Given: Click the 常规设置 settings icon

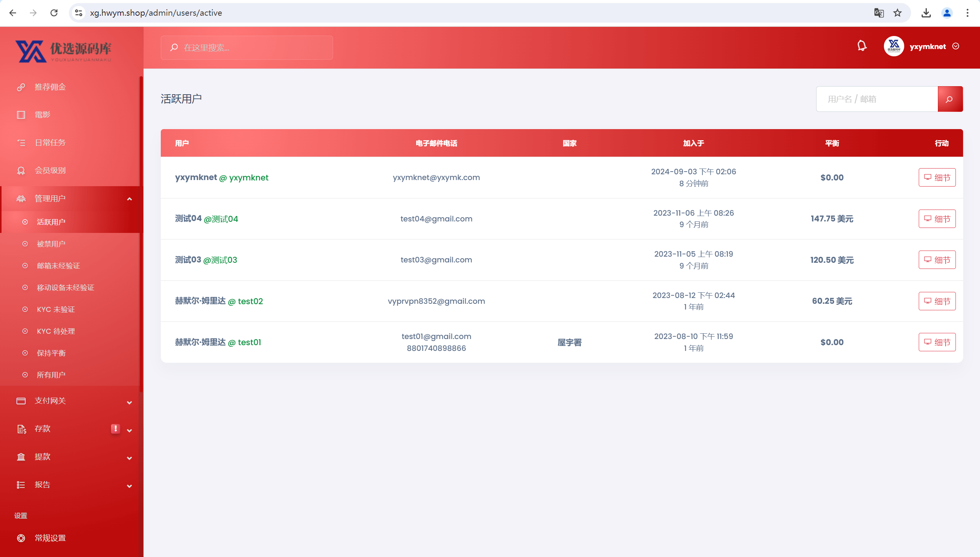Looking at the screenshot, I should coord(21,538).
